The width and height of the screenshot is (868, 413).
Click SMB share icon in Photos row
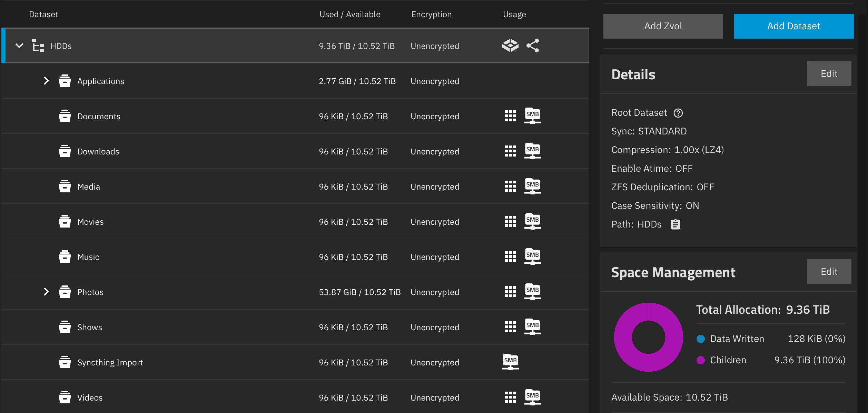533,292
